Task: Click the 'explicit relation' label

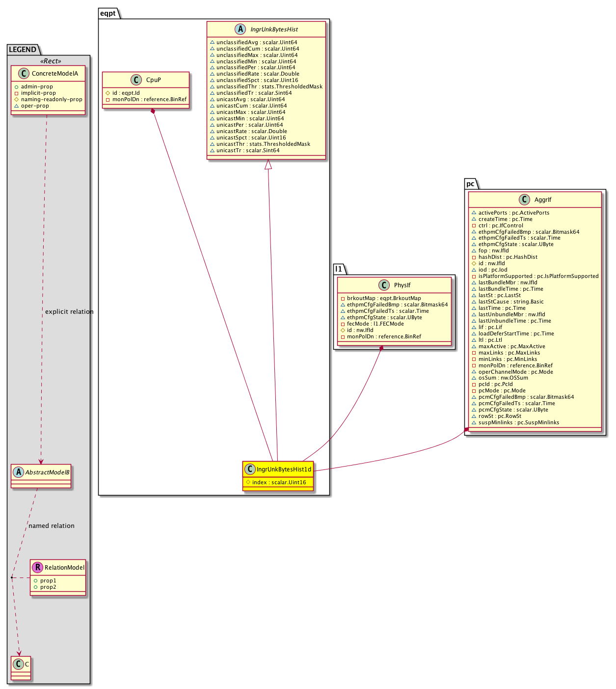Action: (69, 312)
